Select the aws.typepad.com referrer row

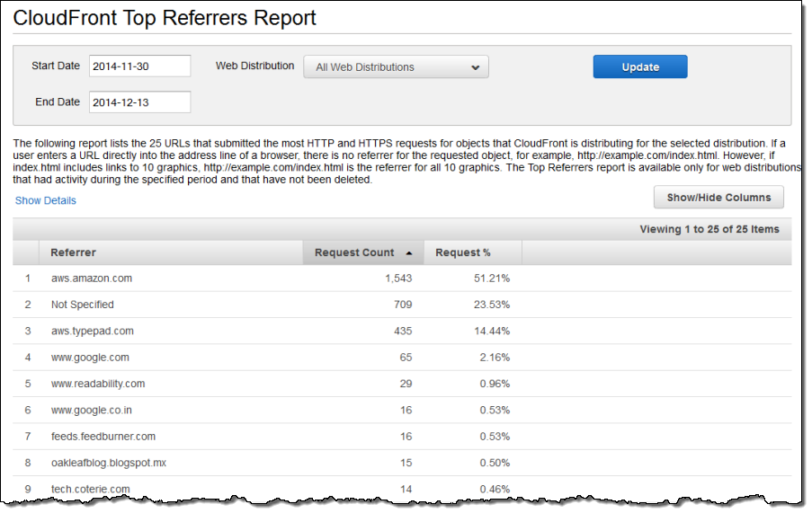[x=93, y=332]
